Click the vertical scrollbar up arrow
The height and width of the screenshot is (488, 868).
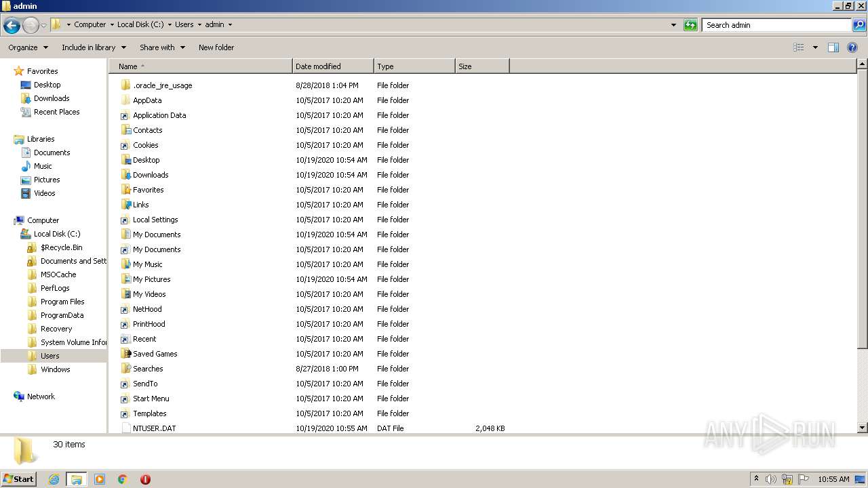pyautogui.click(x=862, y=64)
